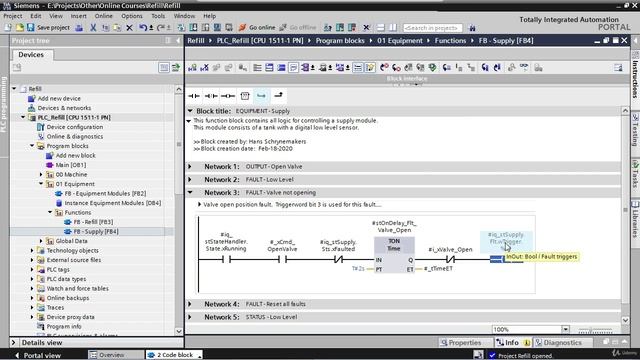640x360 pixels.
Task: Expand the Global Data folder
Action: click(x=41, y=241)
